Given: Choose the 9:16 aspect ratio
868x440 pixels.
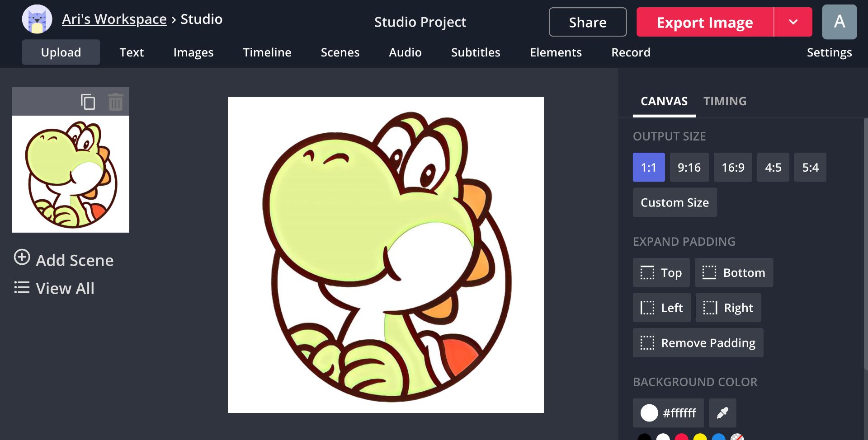Looking at the screenshot, I should 689,168.
